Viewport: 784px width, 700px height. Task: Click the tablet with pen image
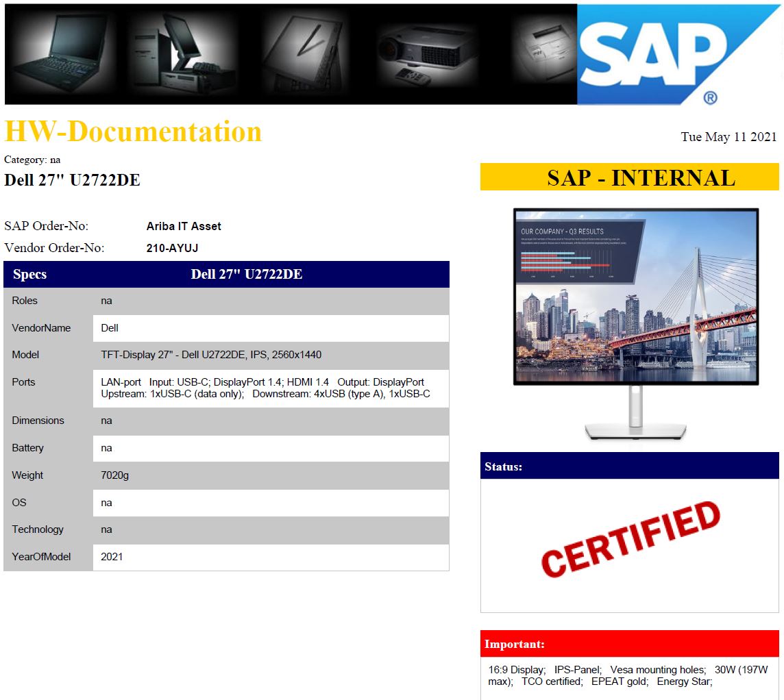click(304, 53)
